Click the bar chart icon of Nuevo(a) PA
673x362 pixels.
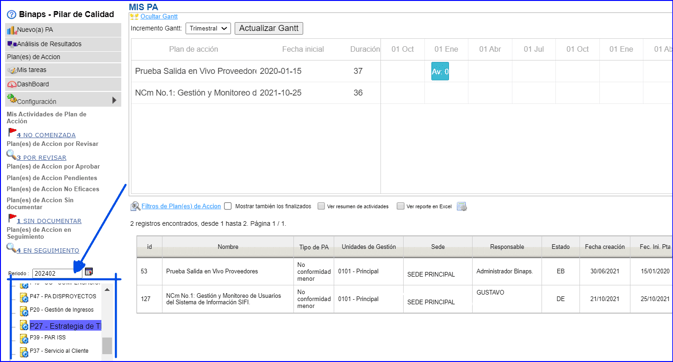tap(12, 30)
